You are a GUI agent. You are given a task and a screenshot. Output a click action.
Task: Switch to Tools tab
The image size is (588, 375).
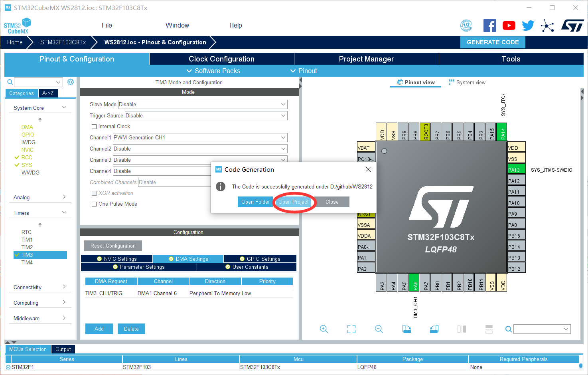(x=511, y=59)
